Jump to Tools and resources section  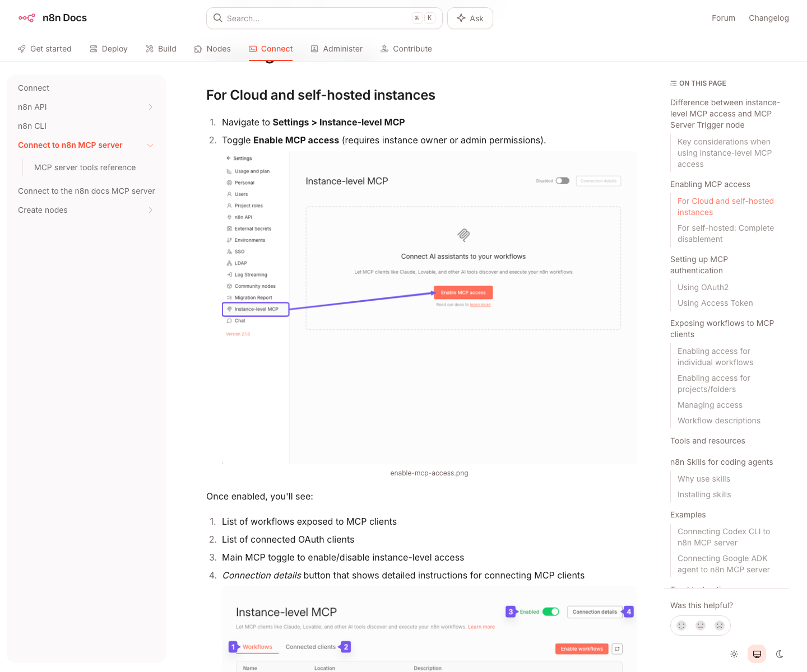[708, 441]
